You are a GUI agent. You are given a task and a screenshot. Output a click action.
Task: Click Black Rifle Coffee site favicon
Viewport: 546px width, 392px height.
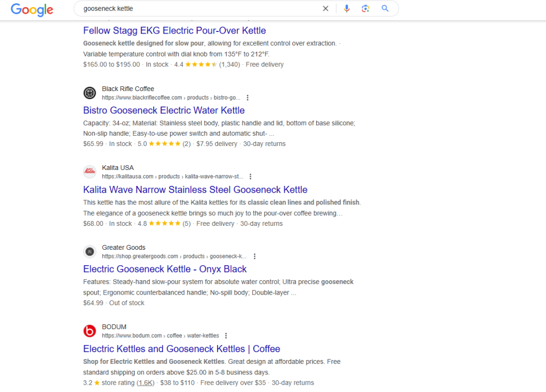[90, 93]
